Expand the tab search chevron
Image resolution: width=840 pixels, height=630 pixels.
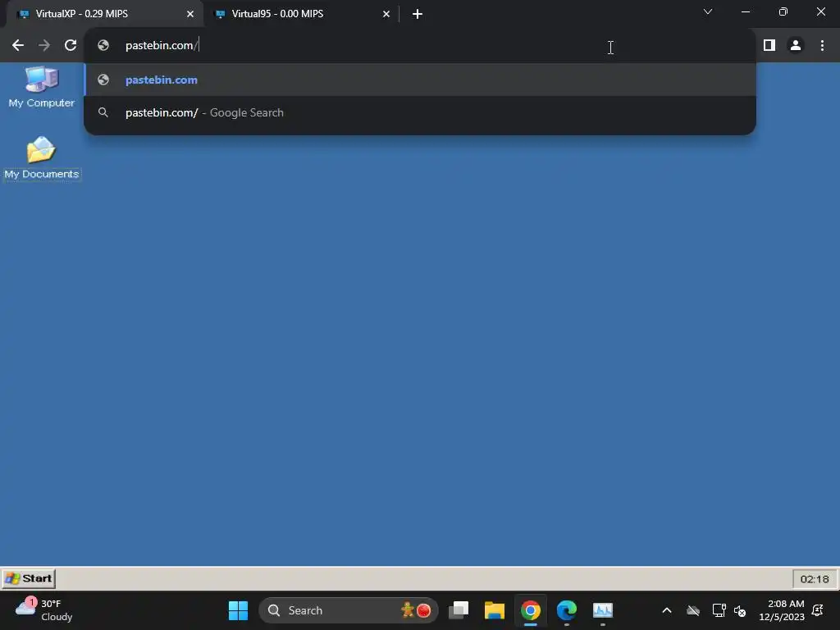click(x=708, y=11)
